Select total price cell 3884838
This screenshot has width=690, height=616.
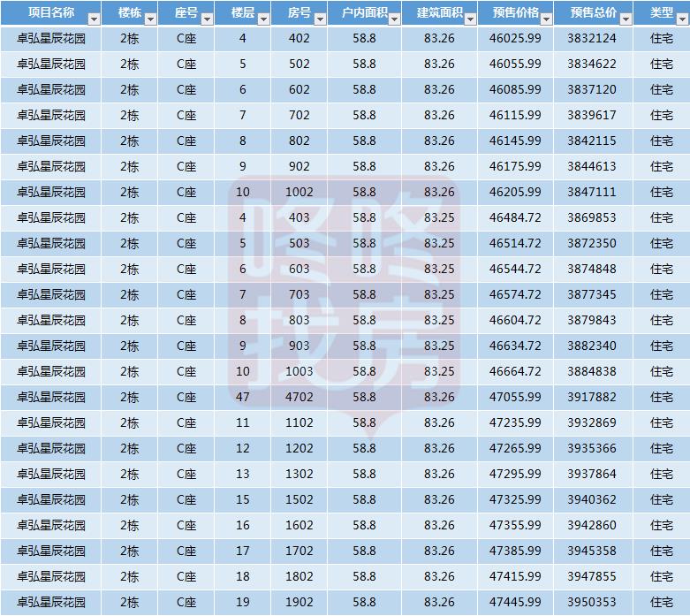[592, 371]
